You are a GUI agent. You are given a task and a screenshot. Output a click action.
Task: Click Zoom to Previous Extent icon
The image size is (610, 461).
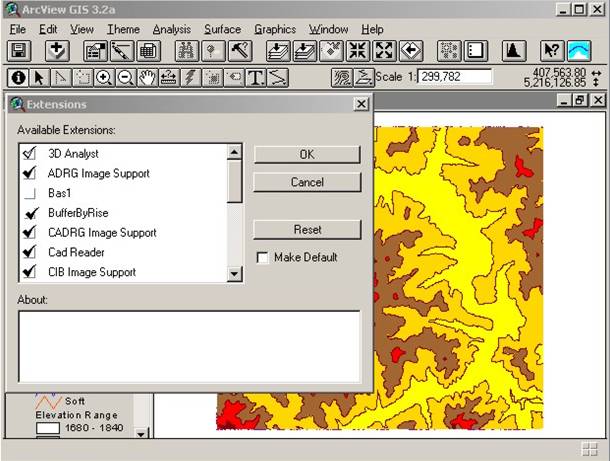click(x=411, y=51)
